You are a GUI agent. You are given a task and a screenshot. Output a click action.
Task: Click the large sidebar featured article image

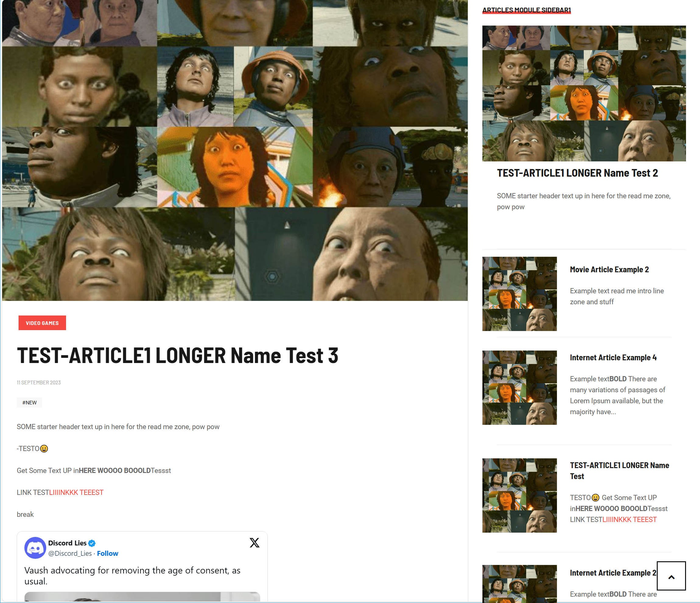pos(584,93)
